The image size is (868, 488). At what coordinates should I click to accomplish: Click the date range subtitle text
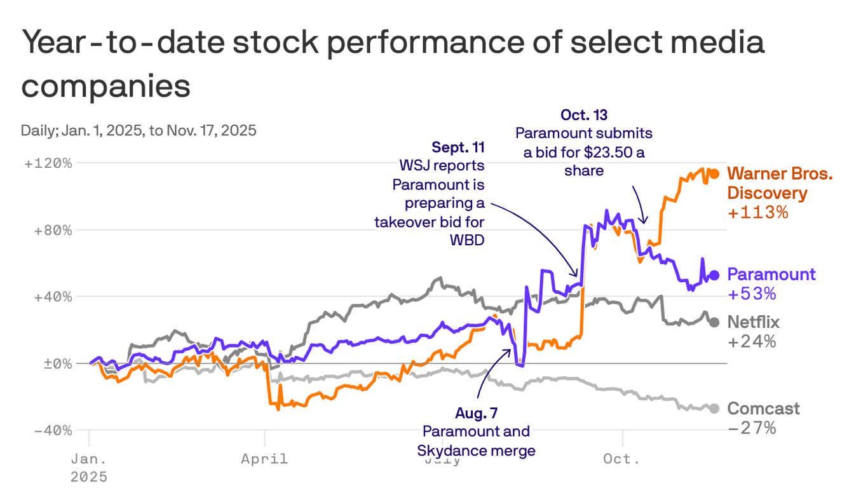point(139,131)
